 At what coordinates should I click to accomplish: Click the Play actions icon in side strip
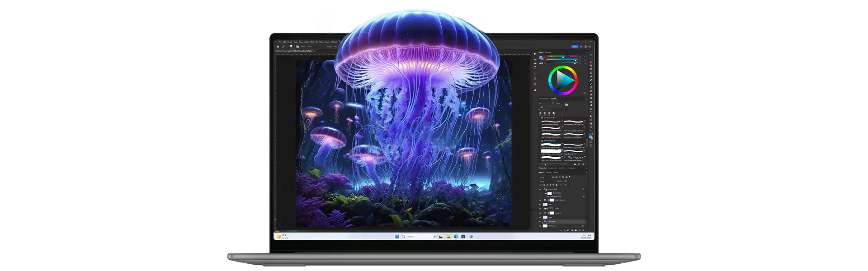click(535, 54)
